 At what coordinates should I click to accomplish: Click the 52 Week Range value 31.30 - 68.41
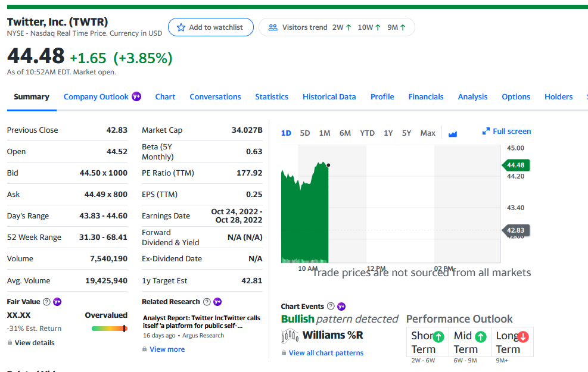pyautogui.click(x=103, y=237)
